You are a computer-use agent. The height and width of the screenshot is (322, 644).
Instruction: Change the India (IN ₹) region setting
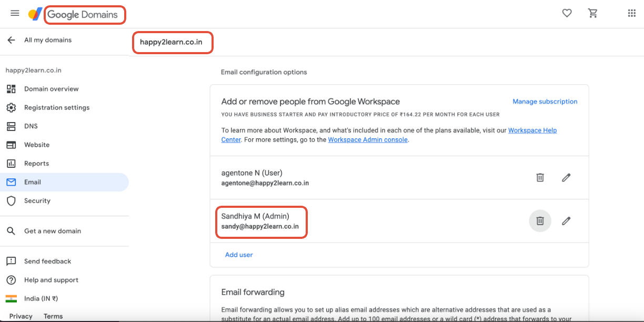[x=41, y=298]
